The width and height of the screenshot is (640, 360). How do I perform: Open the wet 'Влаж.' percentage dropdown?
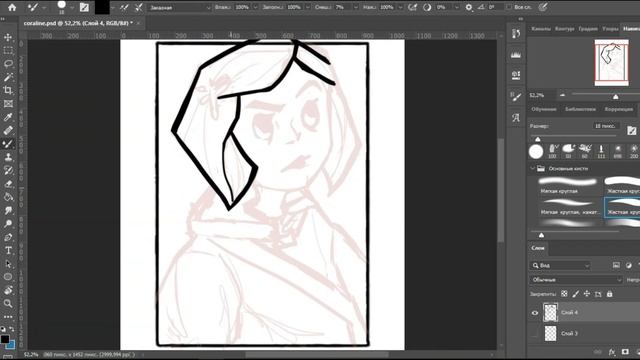256,7
